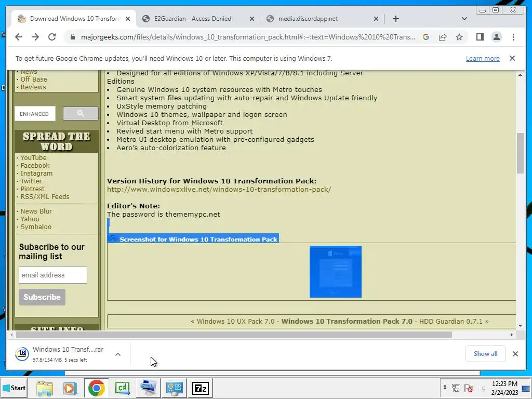The image size is (532, 399).
Task: Share this page icon
Action: point(443,37)
